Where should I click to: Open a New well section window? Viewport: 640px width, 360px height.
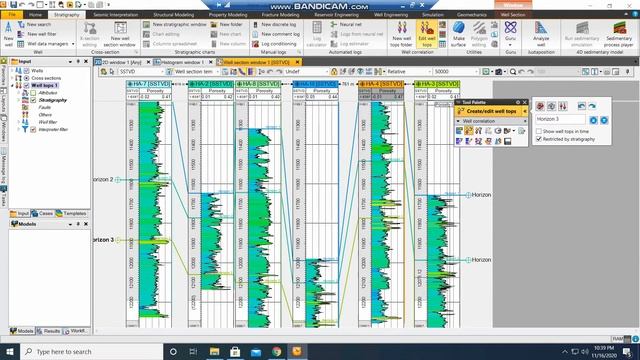(x=119, y=34)
